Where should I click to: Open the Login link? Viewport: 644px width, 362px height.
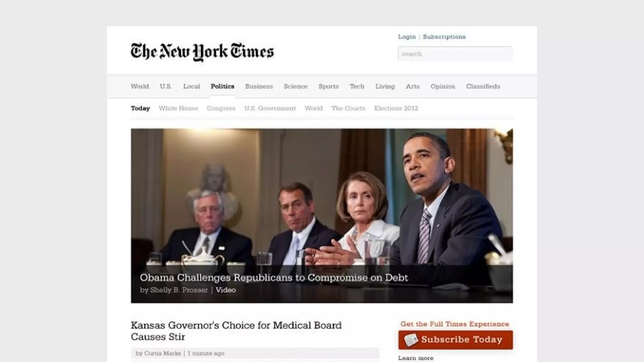coord(407,37)
